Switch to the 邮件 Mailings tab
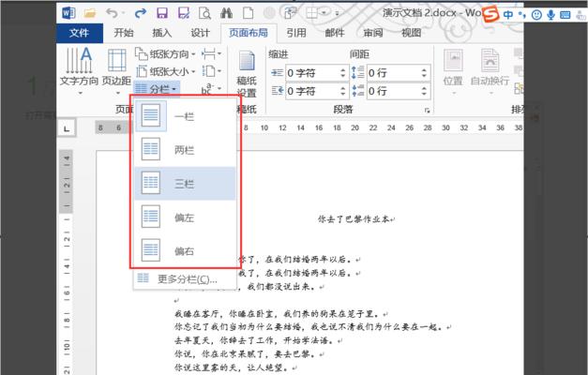 [x=335, y=33]
